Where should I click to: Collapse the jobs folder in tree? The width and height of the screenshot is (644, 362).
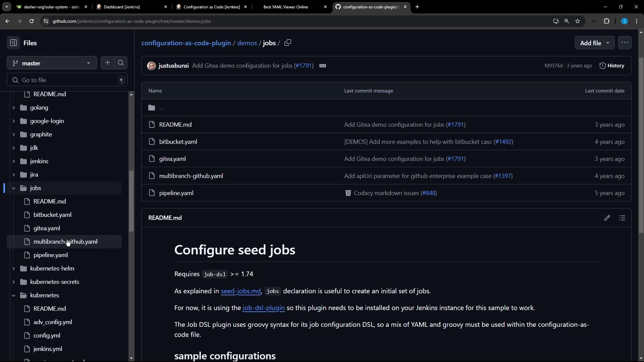[x=14, y=188]
